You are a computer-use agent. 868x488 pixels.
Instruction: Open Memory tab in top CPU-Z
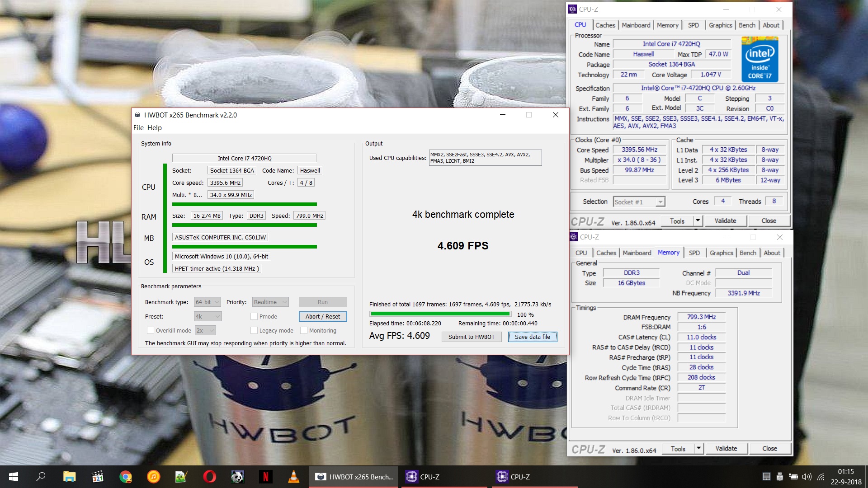667,25
